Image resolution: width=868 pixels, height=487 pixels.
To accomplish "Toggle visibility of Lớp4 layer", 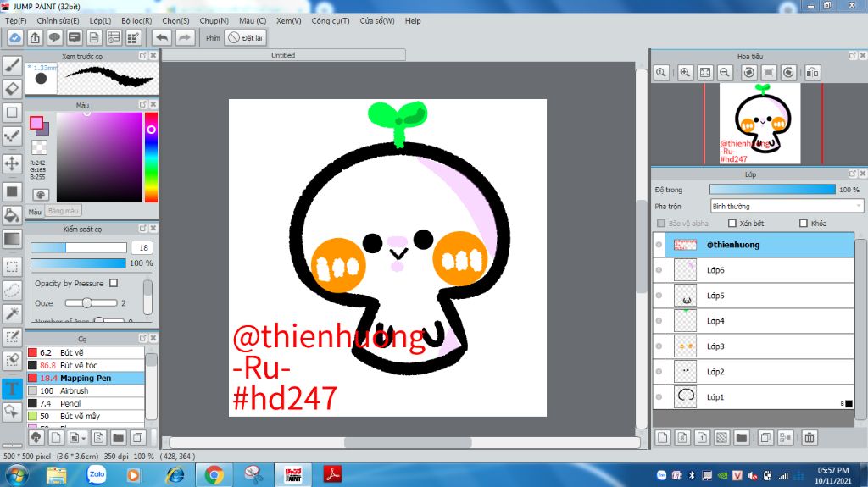I will coord(659,321).
